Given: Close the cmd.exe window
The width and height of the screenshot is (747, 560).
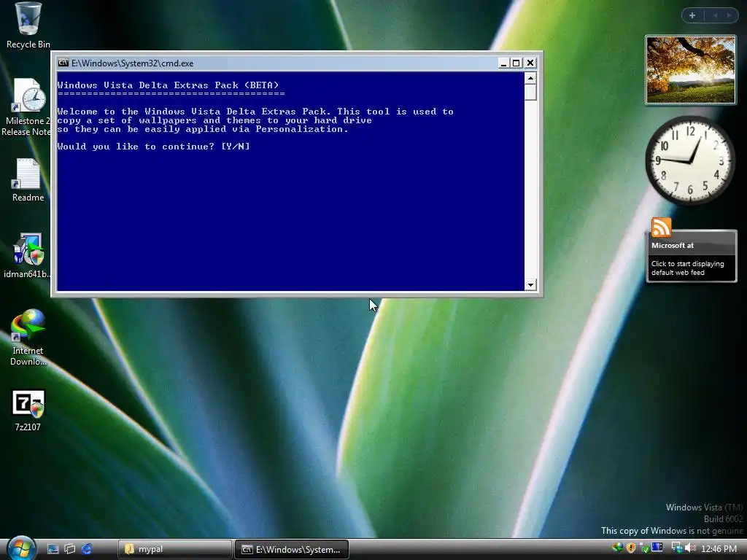Looking at the screenshot, I should [530, 63].
